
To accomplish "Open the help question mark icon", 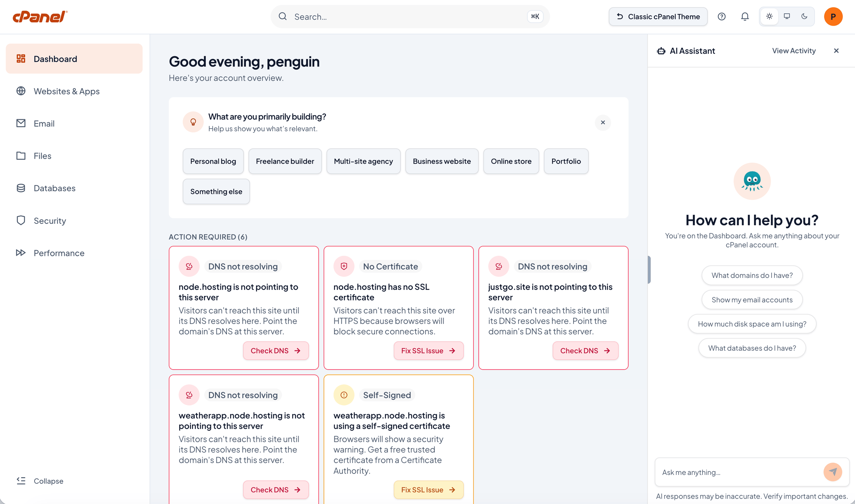I will click(721, 16).
